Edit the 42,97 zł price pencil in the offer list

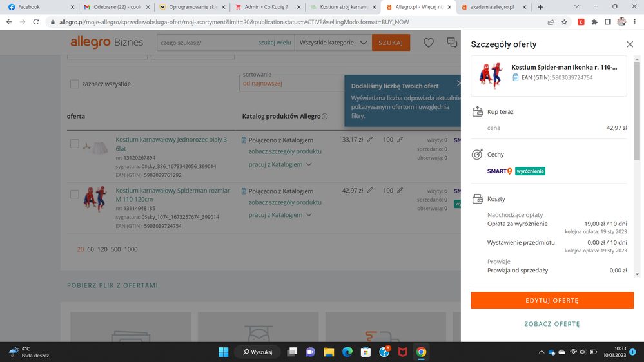pos(370,191)
